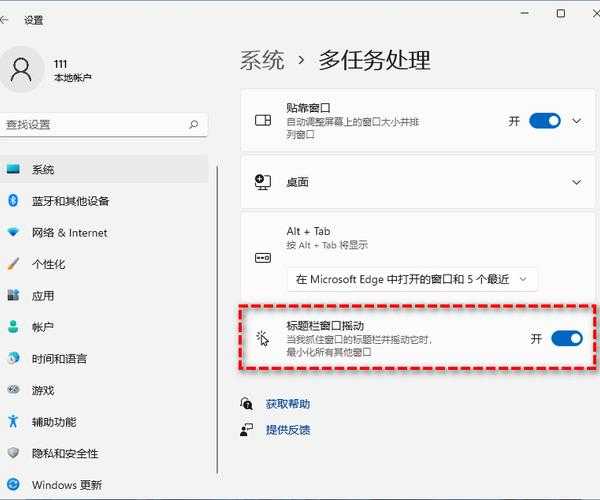Click the globe clock icon beside 时间和语言
The width and height of the screenshot is (600, 500).
[x=13, y=358]
